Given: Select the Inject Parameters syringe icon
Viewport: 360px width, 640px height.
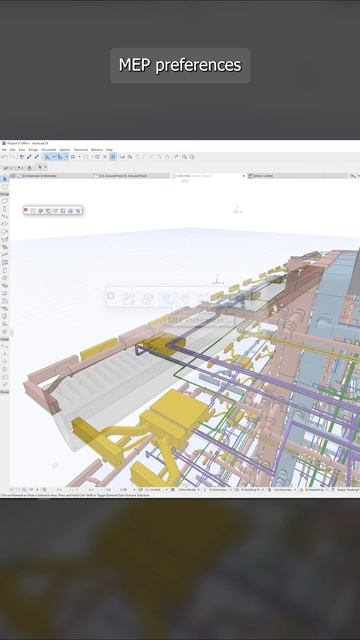Looking at the screenshot, I should click(36, 157).
